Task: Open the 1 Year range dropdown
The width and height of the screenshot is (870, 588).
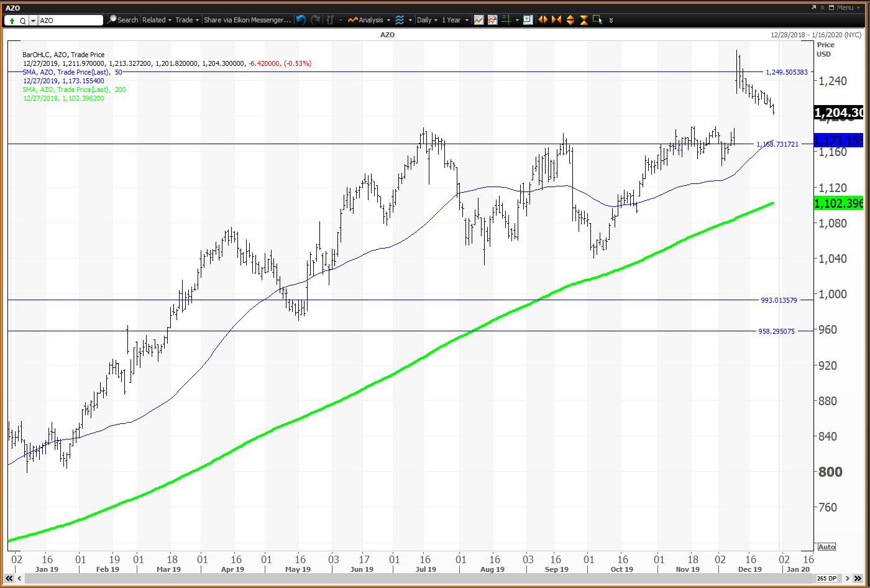Action: tap(455, 20)
